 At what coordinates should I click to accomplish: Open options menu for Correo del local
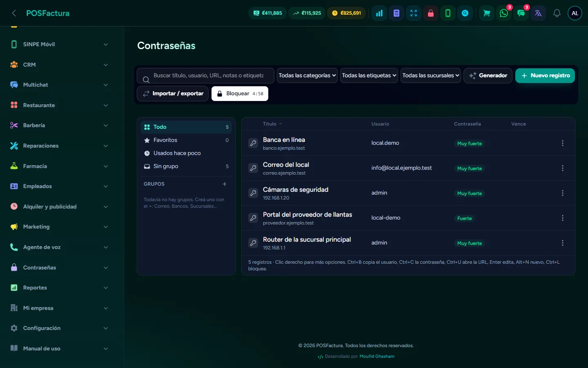pos(563,168)
